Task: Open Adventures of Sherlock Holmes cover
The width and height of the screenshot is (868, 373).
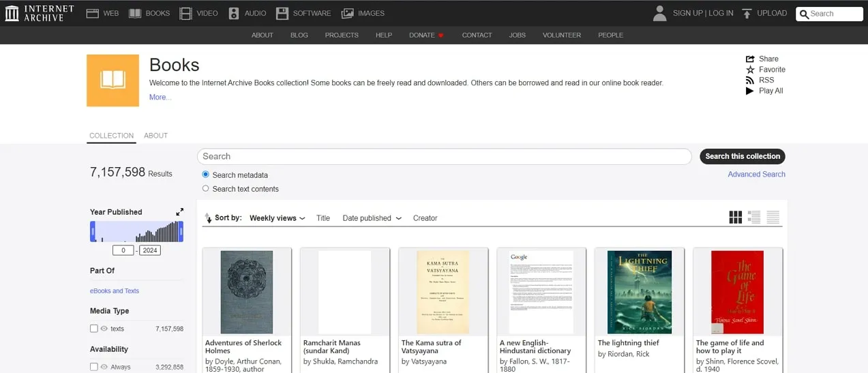Action: (x=247, y=292)
